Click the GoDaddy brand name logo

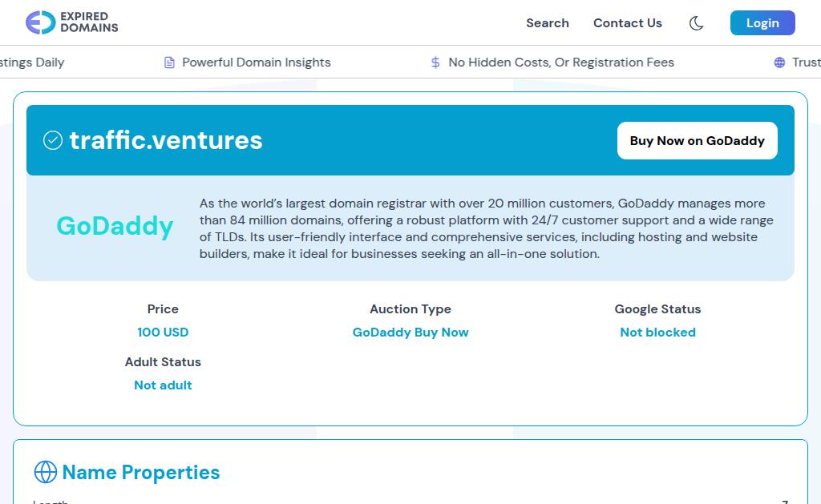[x=115, y=226]
